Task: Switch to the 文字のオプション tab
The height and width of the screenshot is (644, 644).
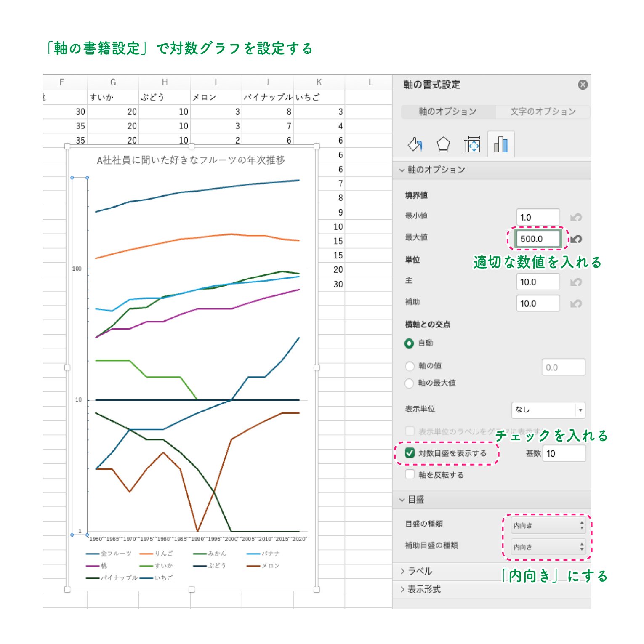Action: click(x=543, y=112)
